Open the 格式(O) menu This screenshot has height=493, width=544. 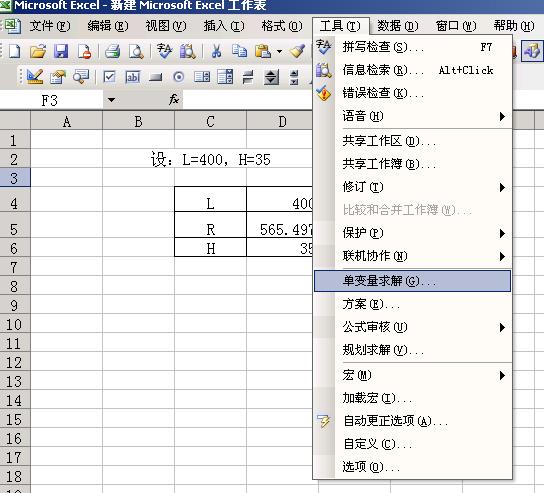click(282, 26)
